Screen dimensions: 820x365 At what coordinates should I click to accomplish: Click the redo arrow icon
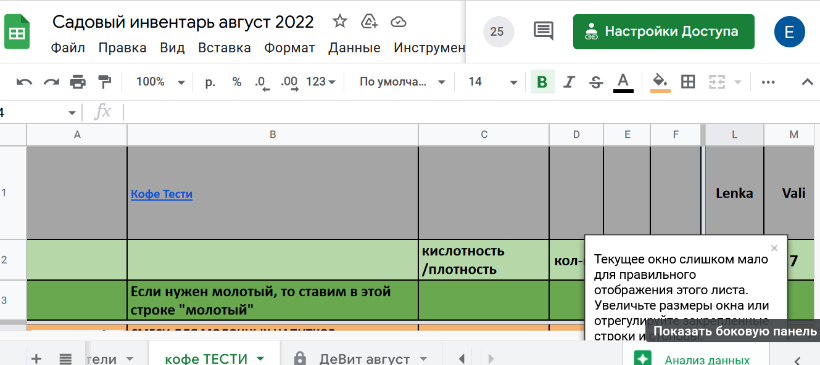[51, 82]
